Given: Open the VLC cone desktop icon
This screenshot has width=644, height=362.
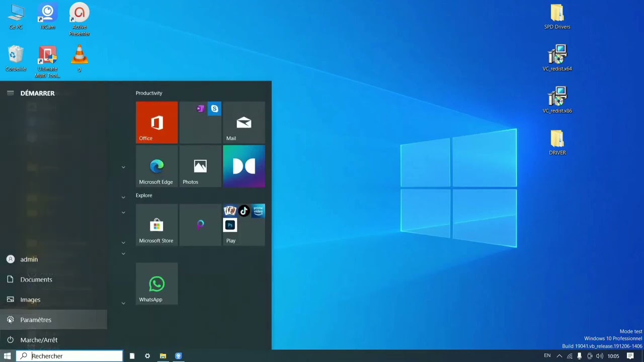Looking at the screenshot, I should (x=79, y=59).
